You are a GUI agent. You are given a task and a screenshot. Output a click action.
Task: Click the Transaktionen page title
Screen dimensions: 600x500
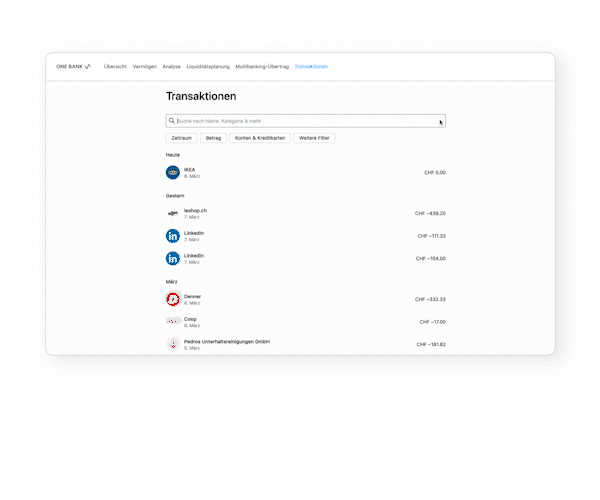coord(201,96)
